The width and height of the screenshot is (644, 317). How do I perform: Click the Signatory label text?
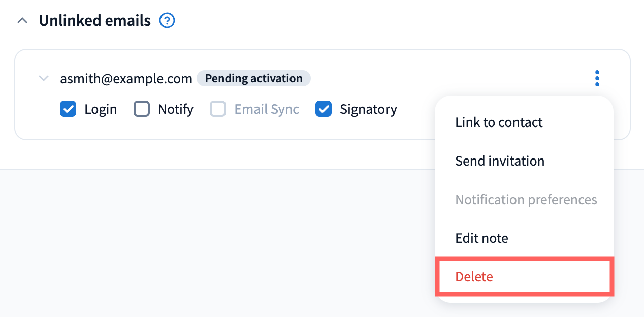click(368, 109)
